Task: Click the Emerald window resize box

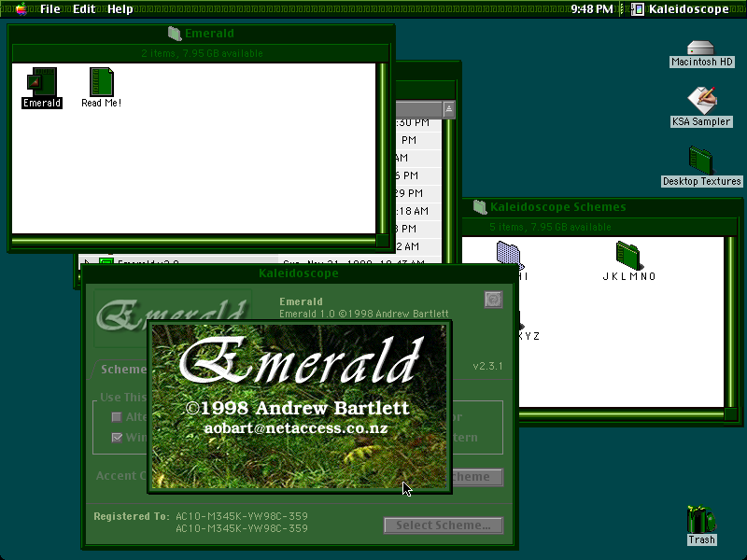Action: pyautogui.click(x=382, y=241)
